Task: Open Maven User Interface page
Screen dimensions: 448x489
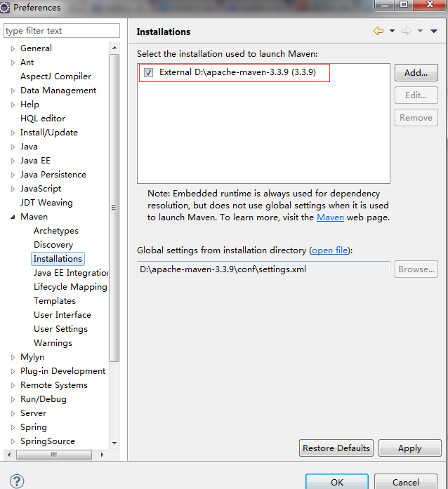Action: point(62,315)
